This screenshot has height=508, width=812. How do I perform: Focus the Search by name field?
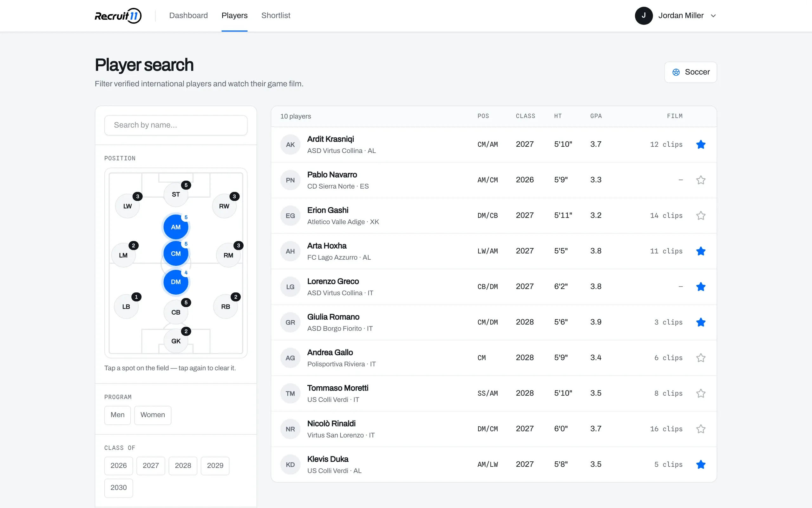pyautogui.click(x=176, y=125)
